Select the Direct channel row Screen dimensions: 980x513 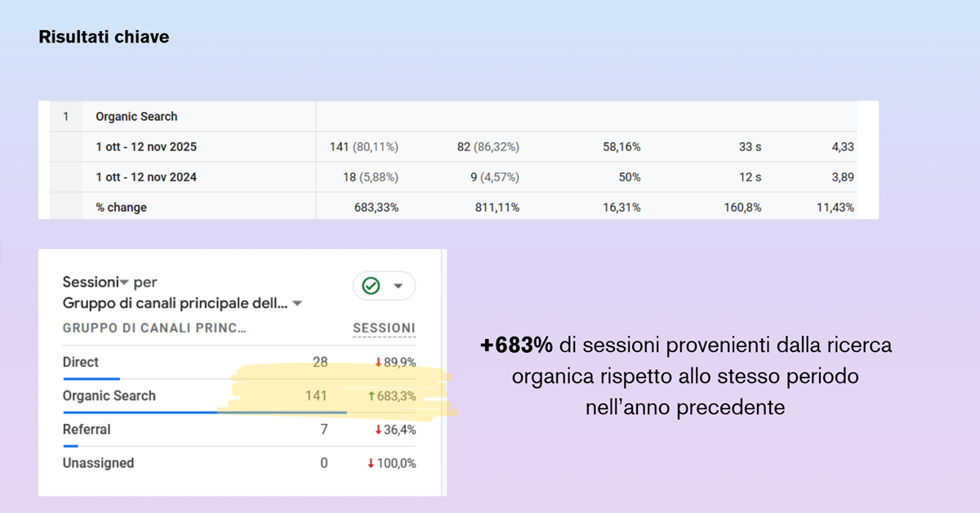[x=81, y=362]
